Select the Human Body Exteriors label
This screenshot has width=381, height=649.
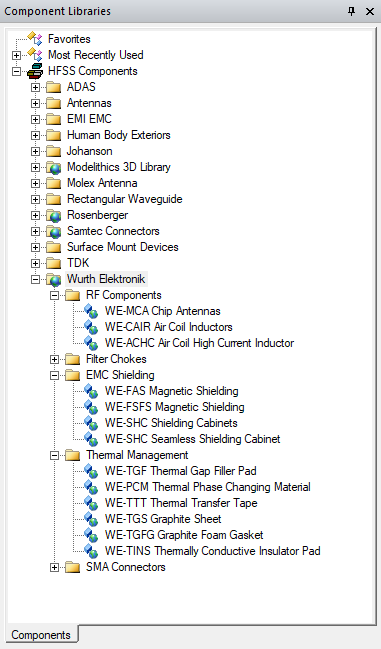click(x=119, y=135)
